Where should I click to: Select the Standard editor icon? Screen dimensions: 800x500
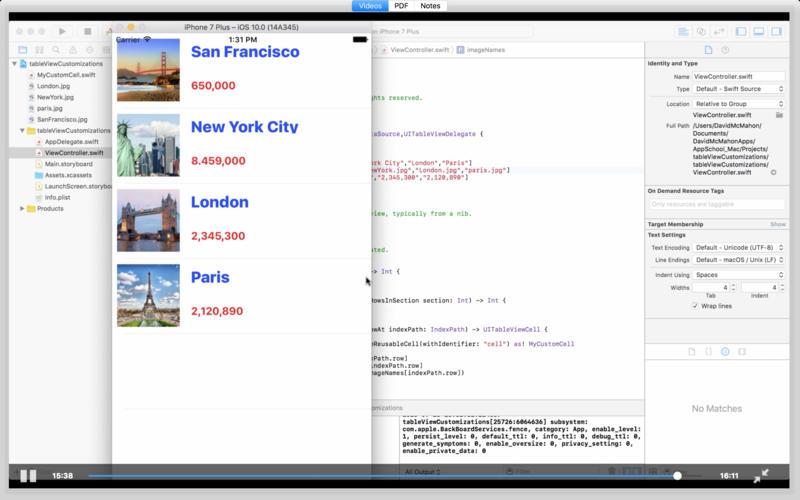tap(683, 32)
